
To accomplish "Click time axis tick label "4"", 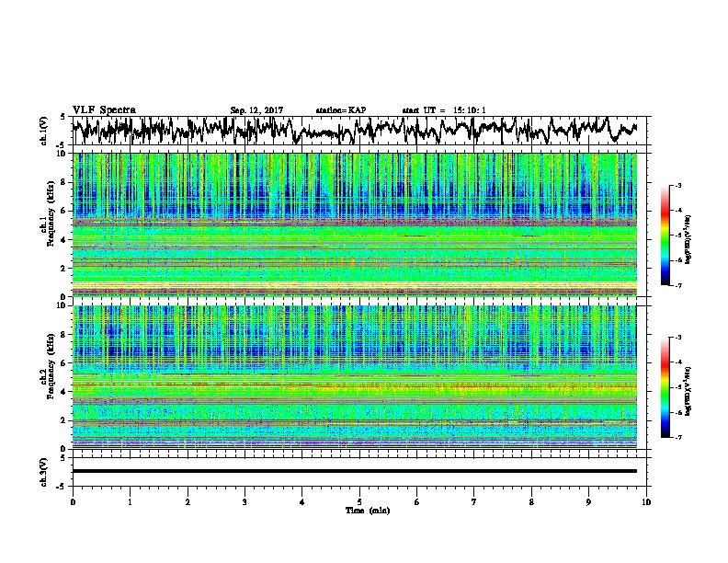I will [302, 502].
